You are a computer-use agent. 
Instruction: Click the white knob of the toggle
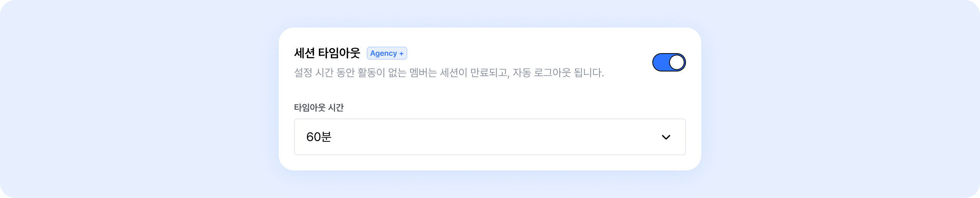676,62
